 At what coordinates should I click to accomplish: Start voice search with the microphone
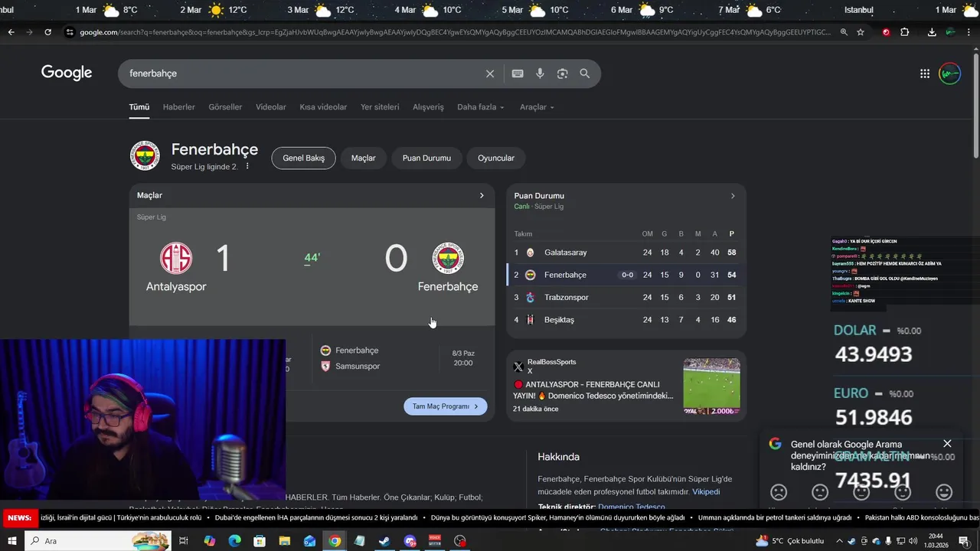coord(540,73)
